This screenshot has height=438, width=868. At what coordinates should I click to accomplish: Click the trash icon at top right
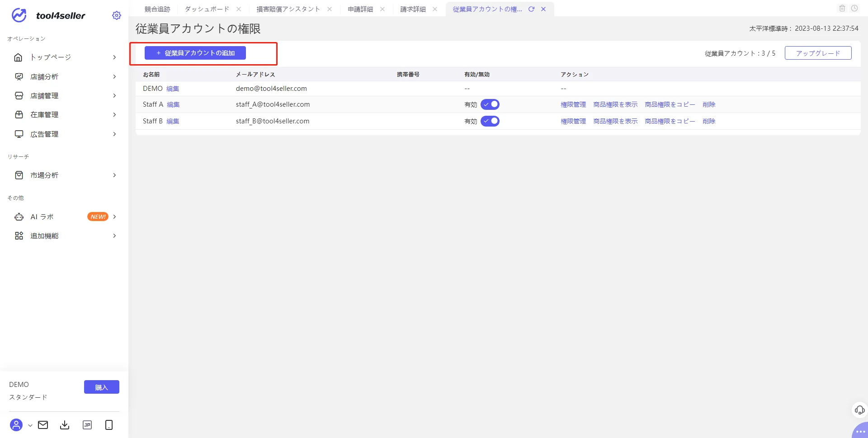842,8
